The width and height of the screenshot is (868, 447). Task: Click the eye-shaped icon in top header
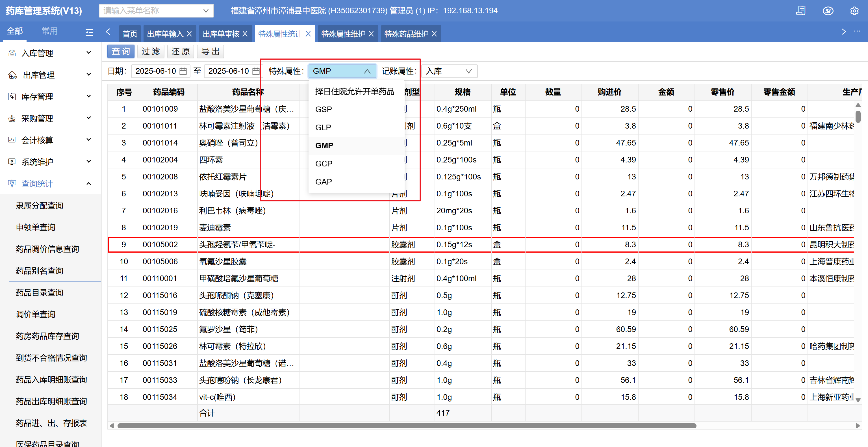[x=828, y=11]
